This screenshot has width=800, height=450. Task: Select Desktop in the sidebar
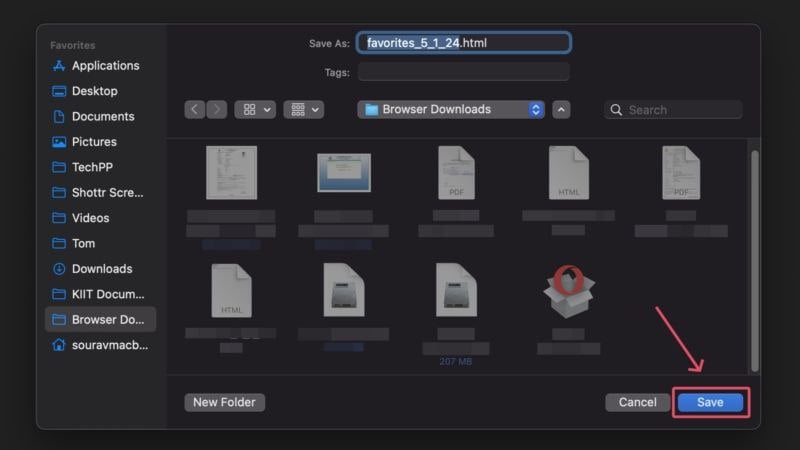100,91
